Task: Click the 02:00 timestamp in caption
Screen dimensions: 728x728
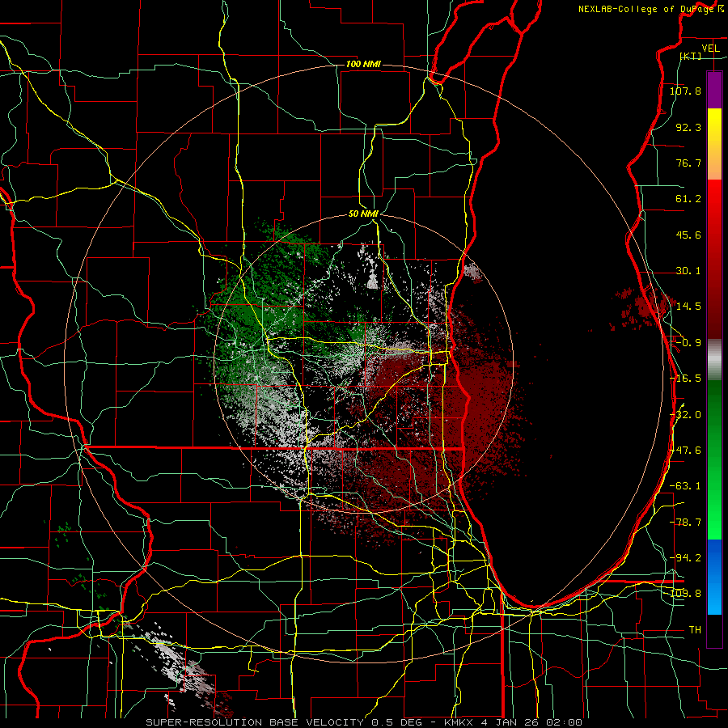Action: pyautogui.click(x=565, y=722)
